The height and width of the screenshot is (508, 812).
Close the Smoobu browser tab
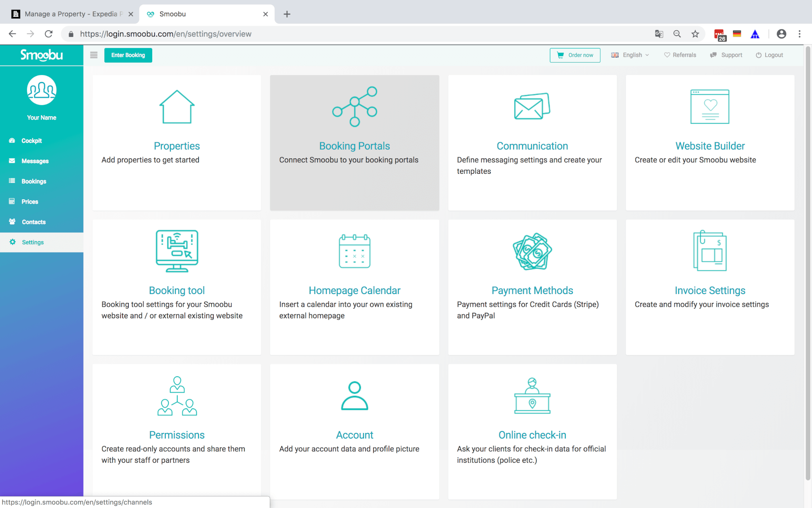tap(266, 14)
